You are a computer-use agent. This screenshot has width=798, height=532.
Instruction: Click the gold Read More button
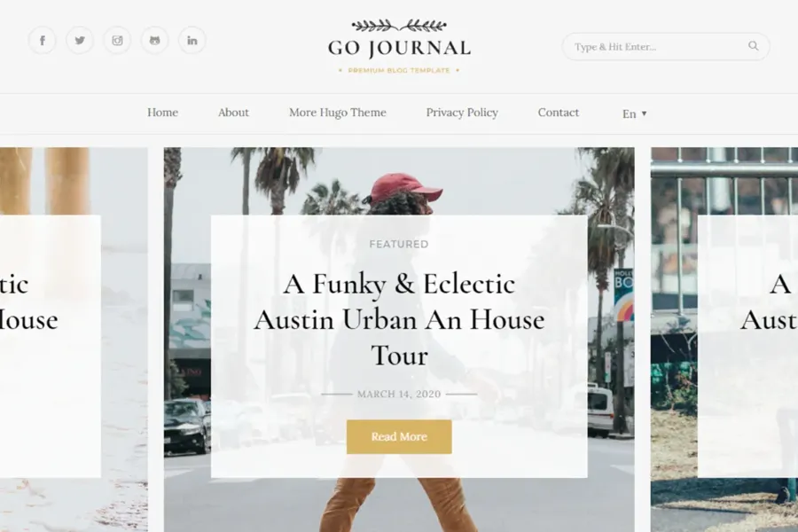click(399, 436)
